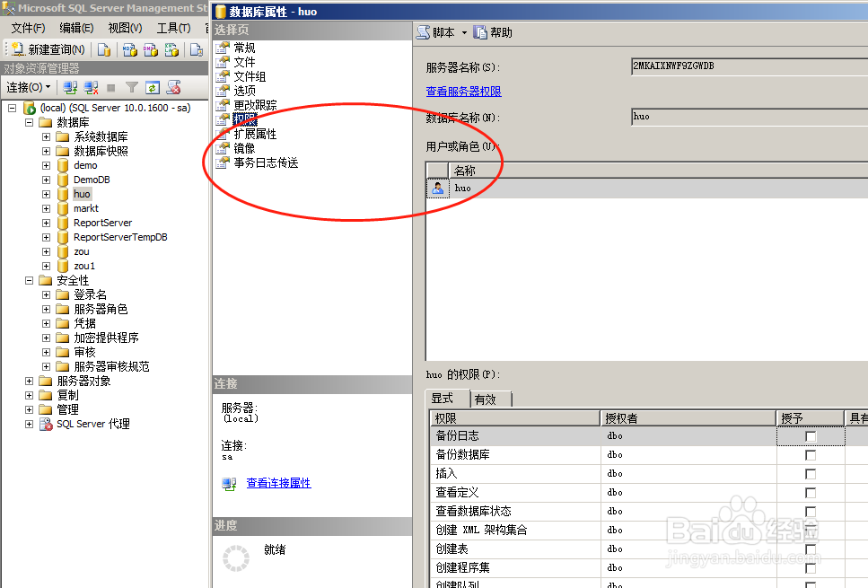
Task: Select 服务器审核规范 folder
Action: [x=111, y=366]
